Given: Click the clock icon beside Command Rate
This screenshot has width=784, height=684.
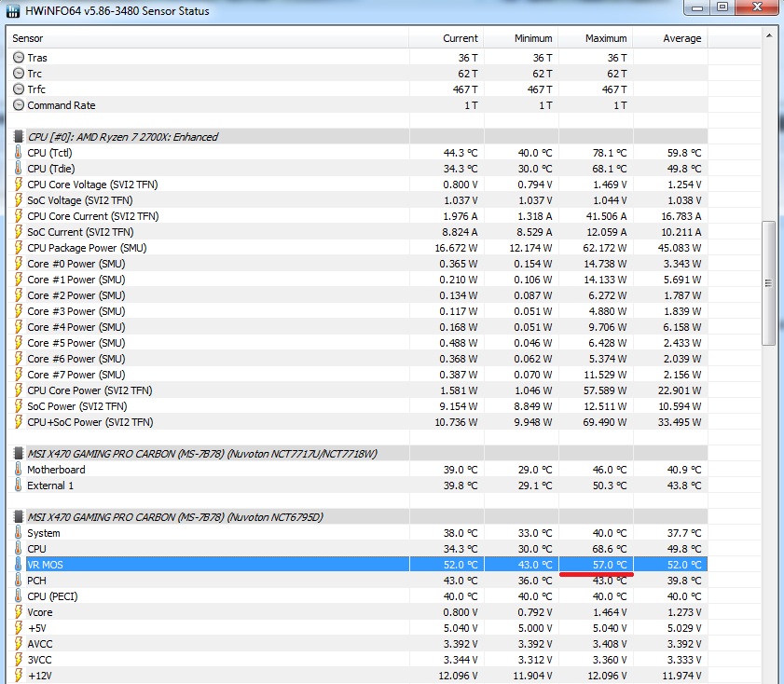Looking at the screenshot, I should [19, 105].
